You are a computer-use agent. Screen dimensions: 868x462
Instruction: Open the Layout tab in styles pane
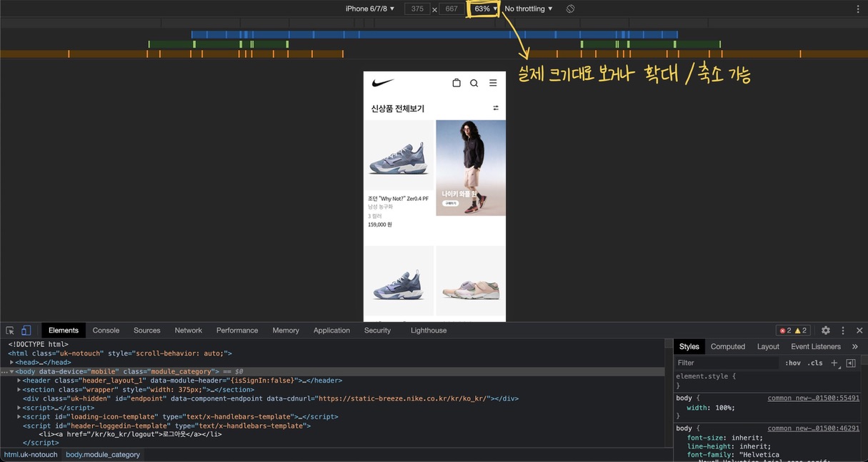coord(768,347)
